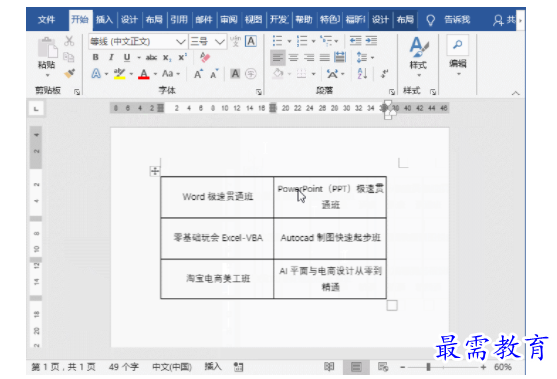Click the macro recording status icon
The width and height of the screenshot is (557, 379).
(238, 367)
